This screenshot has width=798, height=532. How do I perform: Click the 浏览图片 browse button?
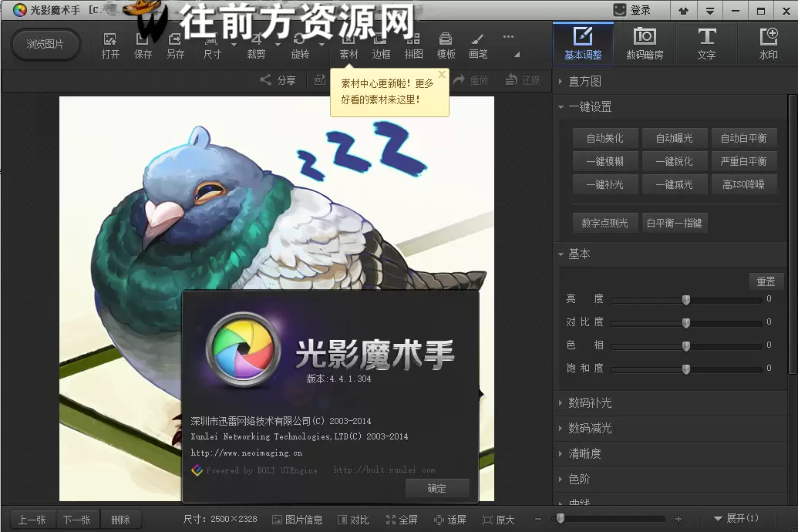(45, 44)
